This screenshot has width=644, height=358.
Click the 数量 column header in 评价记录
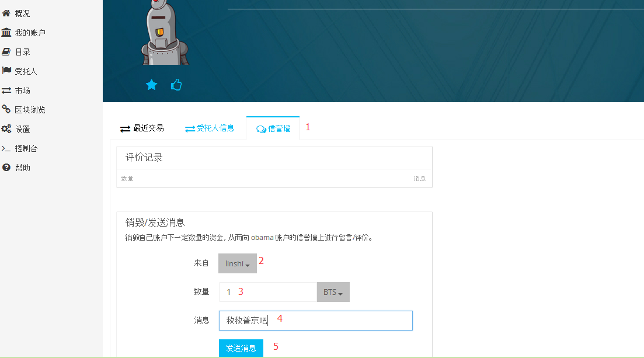(x=127, y=178)
